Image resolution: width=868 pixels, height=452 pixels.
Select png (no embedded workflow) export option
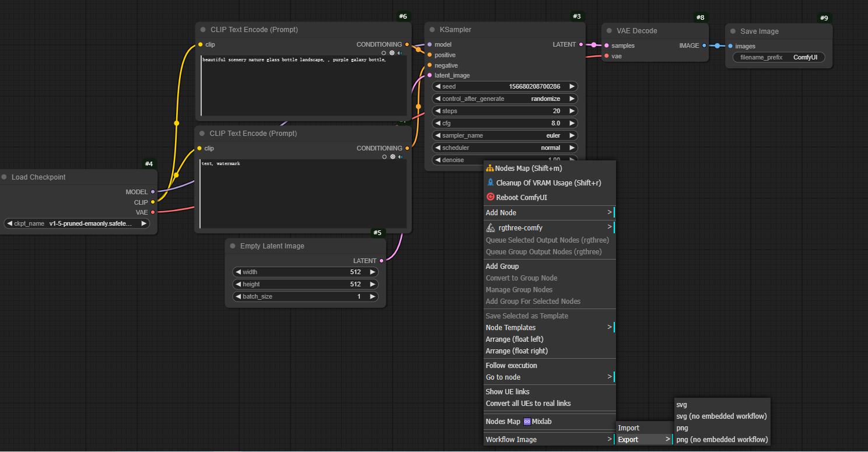tap(722, 439)
